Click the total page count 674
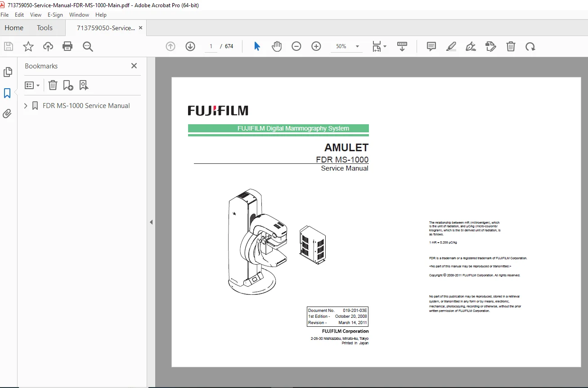This screenshot has height=388, width=588. (x=229, y=46)
